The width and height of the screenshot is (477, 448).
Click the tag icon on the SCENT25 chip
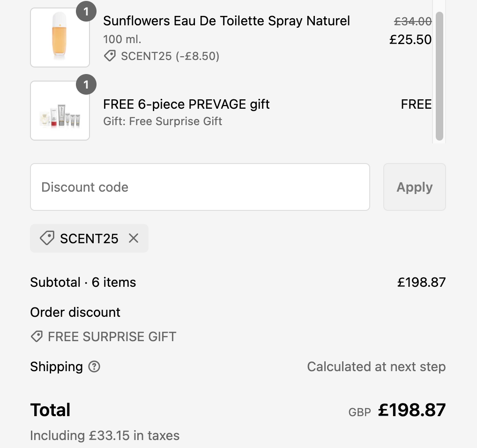coord(46,239)
